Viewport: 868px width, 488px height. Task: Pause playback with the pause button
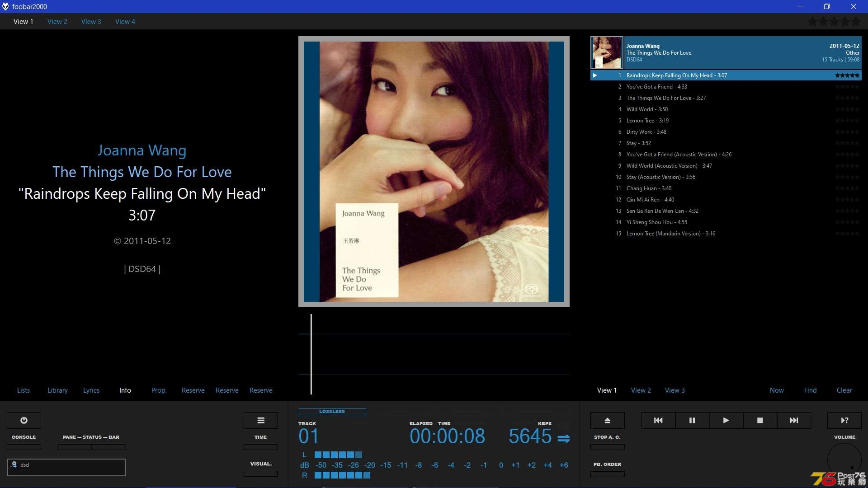tap(692, 420)
